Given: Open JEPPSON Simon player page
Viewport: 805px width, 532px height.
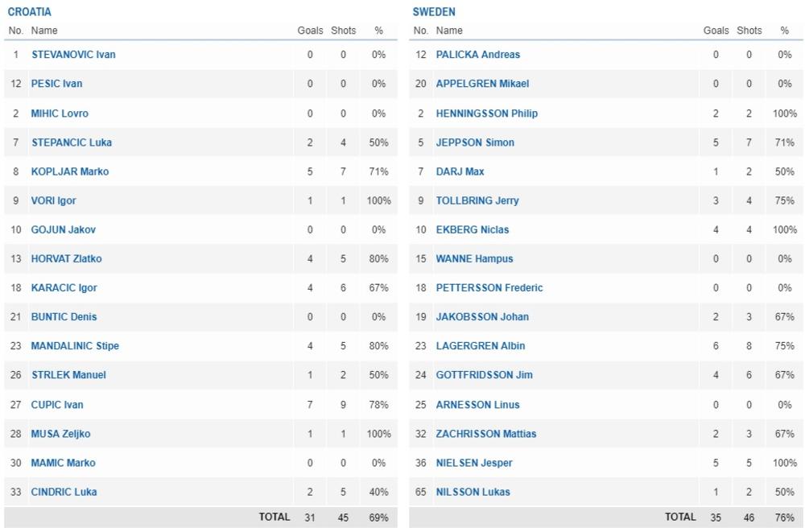Looking at the screenshot, I should tap(475, 142).
